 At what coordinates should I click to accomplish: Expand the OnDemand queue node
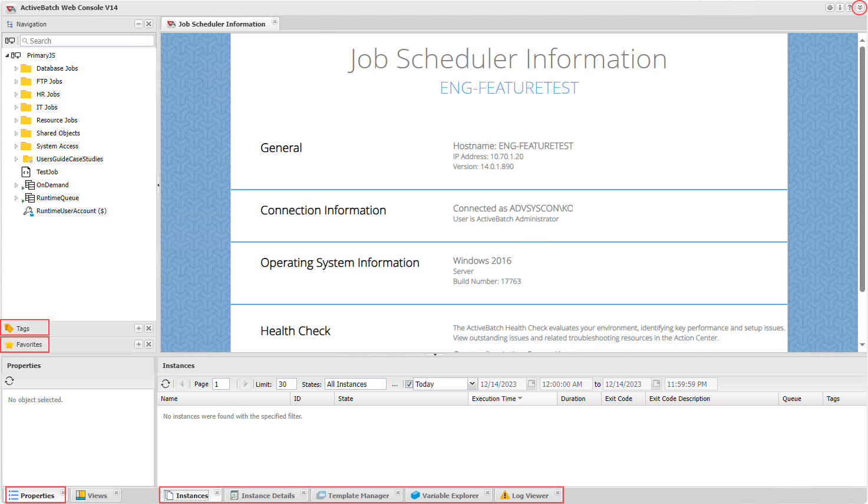(x=16, y=185)
